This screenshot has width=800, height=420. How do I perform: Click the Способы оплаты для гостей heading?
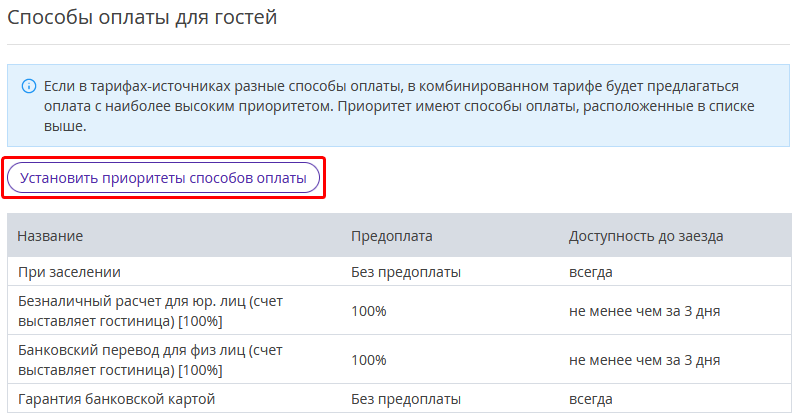pos(142,17)
